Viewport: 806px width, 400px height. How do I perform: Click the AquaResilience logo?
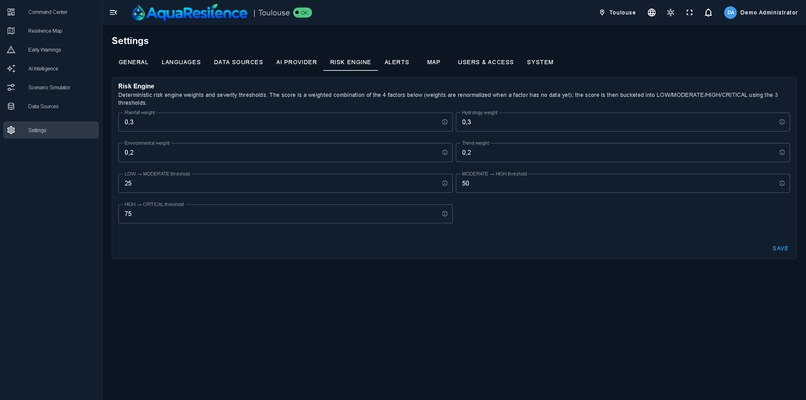[189, 12]
